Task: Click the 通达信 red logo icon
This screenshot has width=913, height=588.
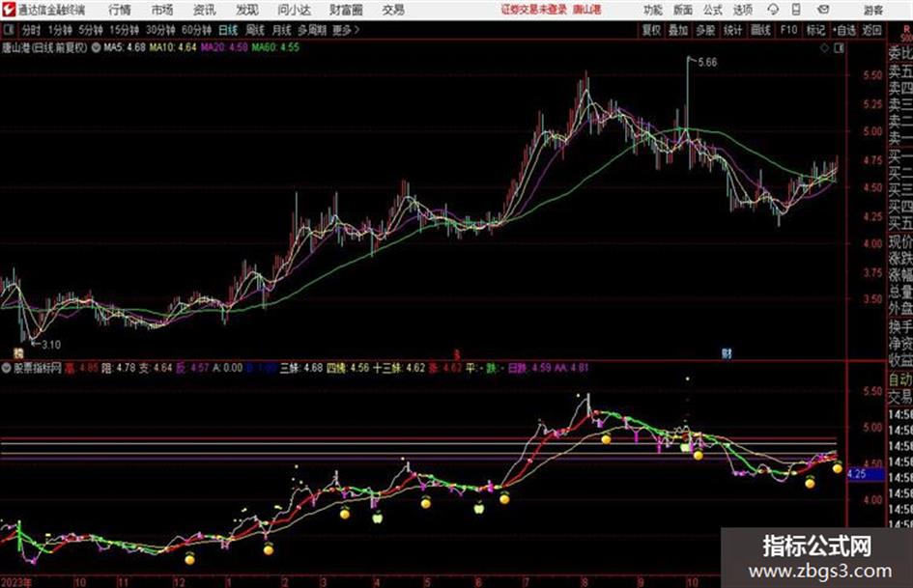Action: click(9, 10)
